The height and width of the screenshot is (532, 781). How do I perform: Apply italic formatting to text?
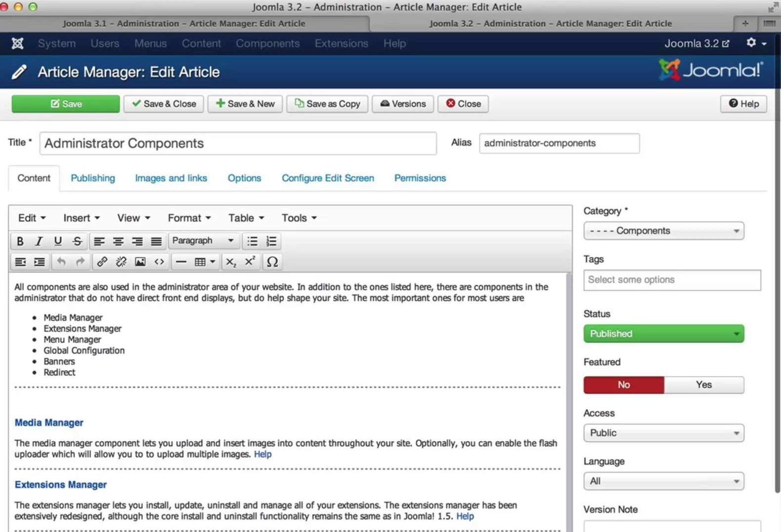coord(39,241)
